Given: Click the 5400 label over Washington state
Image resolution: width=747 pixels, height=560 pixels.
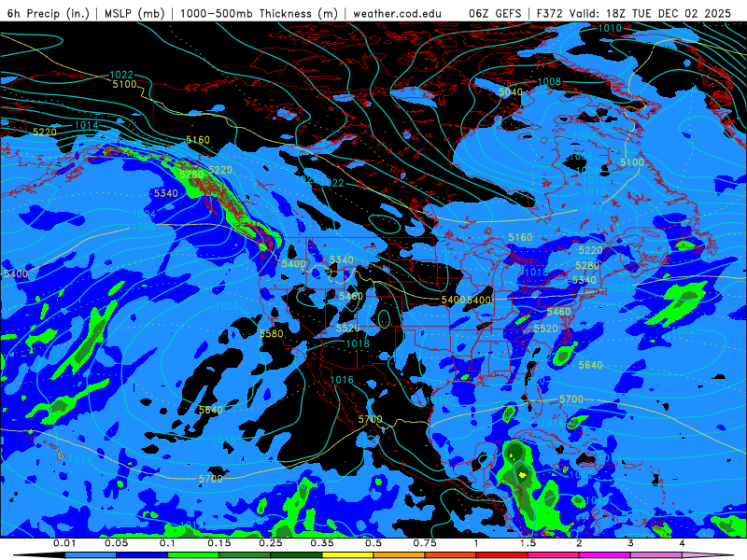Looking at the screenshot, I should 293,264.
